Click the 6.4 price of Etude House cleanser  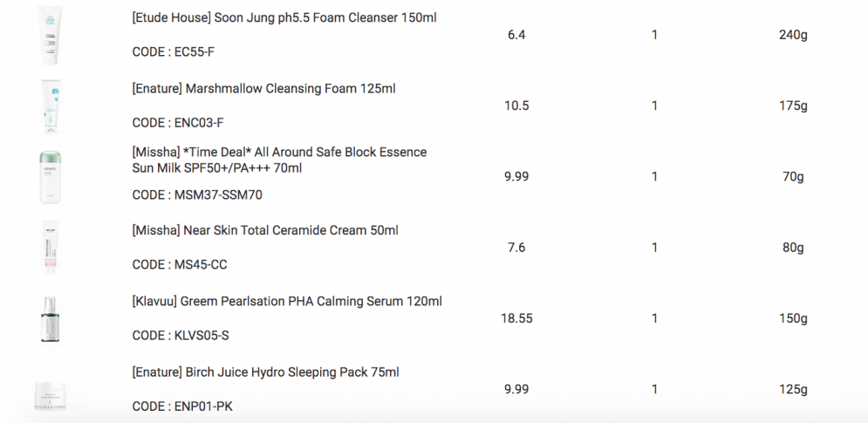(516, 35)
